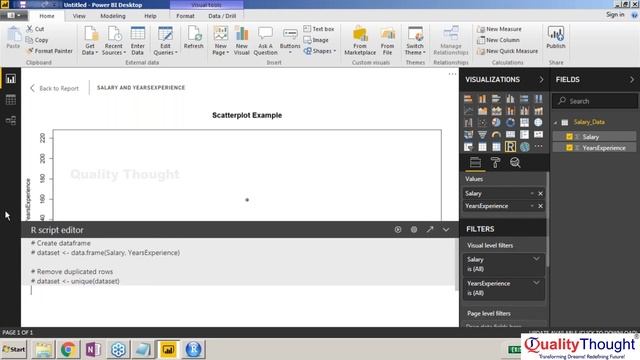This screenshot has height=360, width=640.
Task: Open the View ribbon tab
Action: (79, 16)
